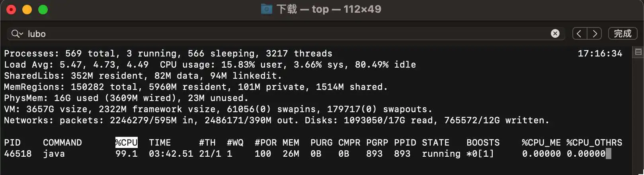Jump to the next search match
The height and width of the screenshot is (175, 644).
[x=595, y=34]
